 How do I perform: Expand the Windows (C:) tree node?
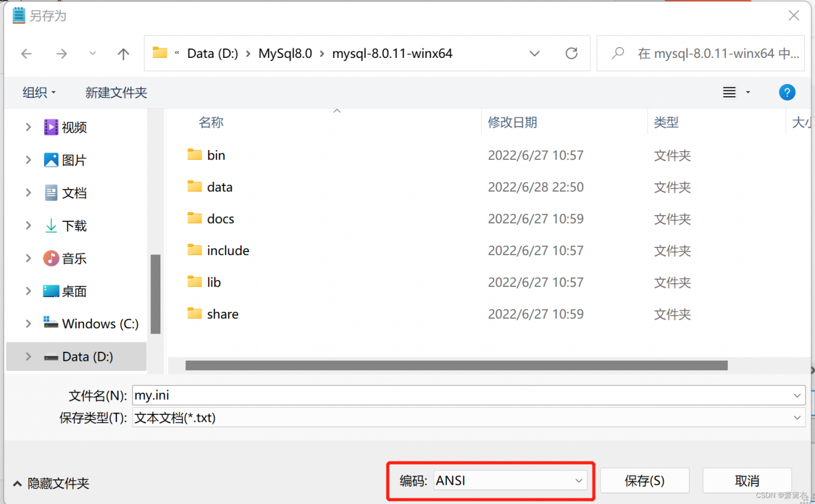(28, 324)
